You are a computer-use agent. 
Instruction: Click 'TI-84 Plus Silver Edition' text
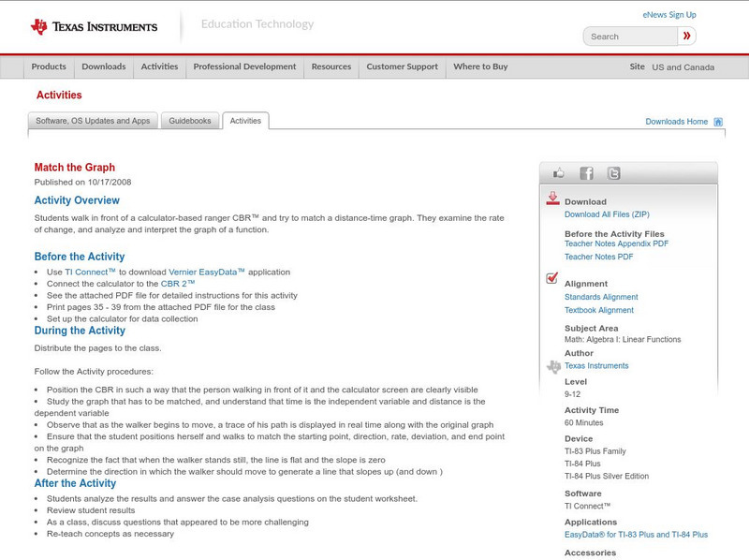pos(607,476)
